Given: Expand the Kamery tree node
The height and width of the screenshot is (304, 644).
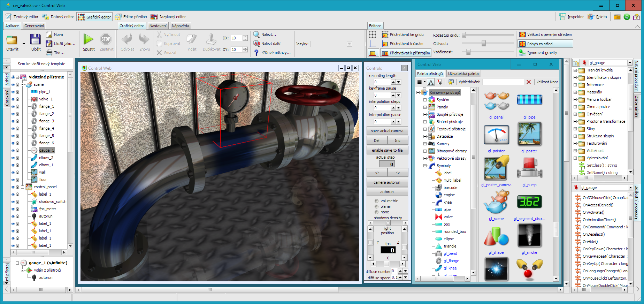Looking at the screenshot, I should pos(425,144).
